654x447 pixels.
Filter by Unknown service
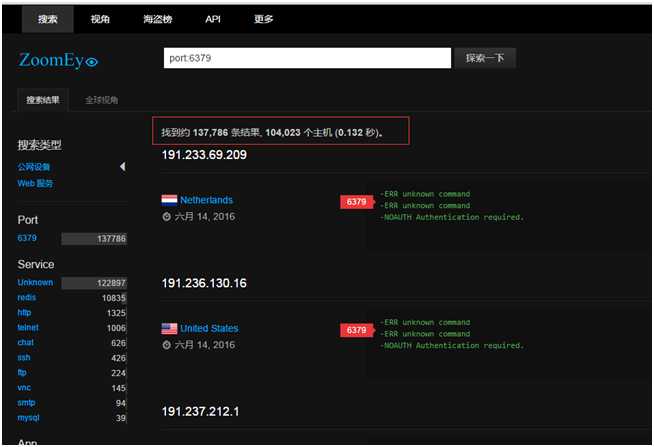[35, 283]
